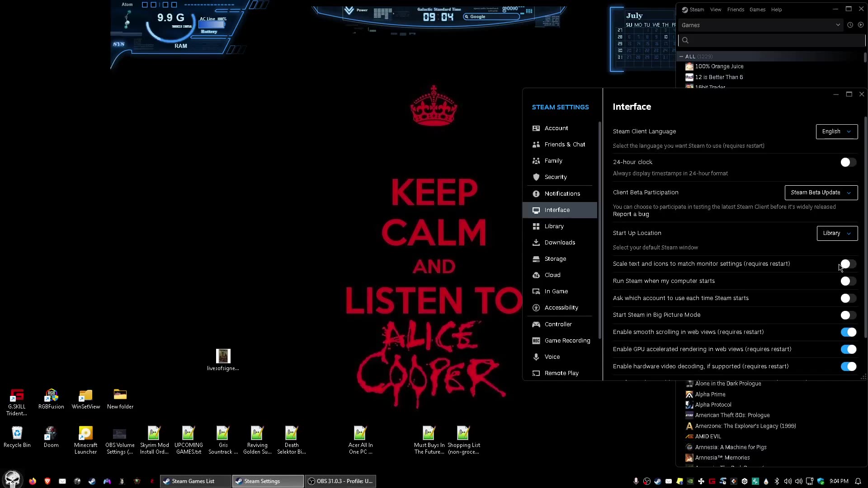
Task: Open the Friends menu in Steam
Action: (x=736, y=9)
